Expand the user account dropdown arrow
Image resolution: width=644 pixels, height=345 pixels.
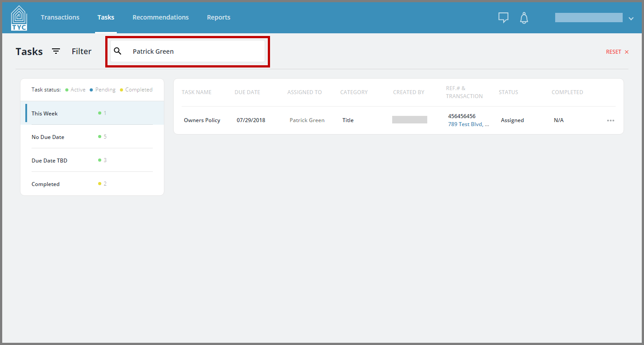click(x=631, y=18)
